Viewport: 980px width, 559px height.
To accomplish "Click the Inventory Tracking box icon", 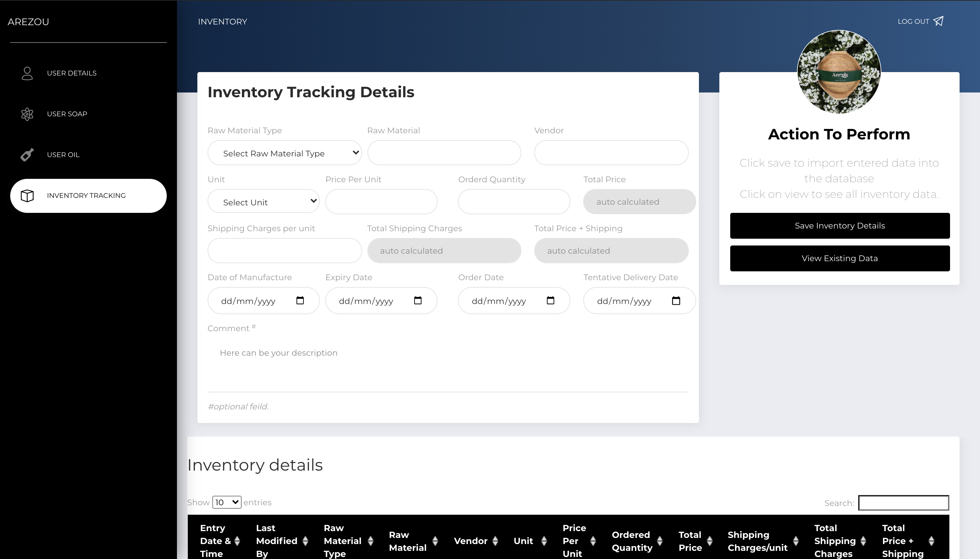I will pos(27,196).
